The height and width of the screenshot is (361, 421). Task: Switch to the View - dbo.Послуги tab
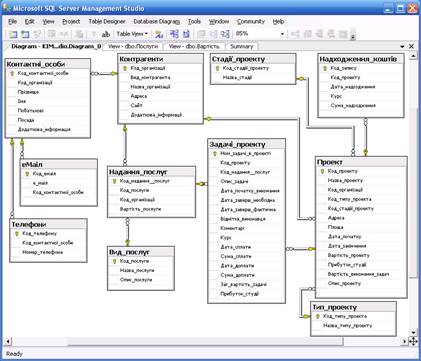coord(133,47)
